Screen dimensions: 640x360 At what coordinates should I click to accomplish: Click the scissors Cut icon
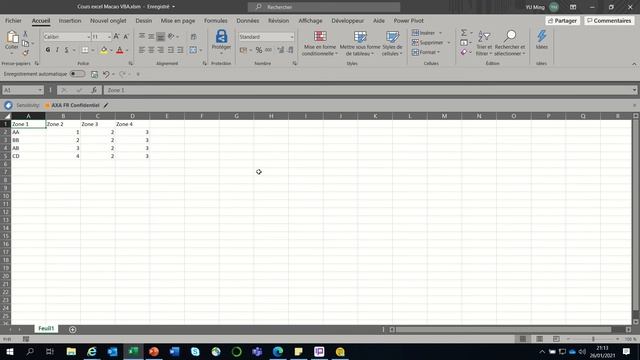[x=25, y=34]
